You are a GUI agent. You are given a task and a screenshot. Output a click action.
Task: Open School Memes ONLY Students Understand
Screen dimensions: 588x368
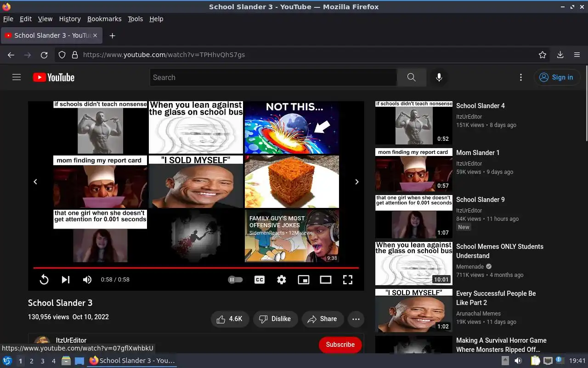pos(500,251)
